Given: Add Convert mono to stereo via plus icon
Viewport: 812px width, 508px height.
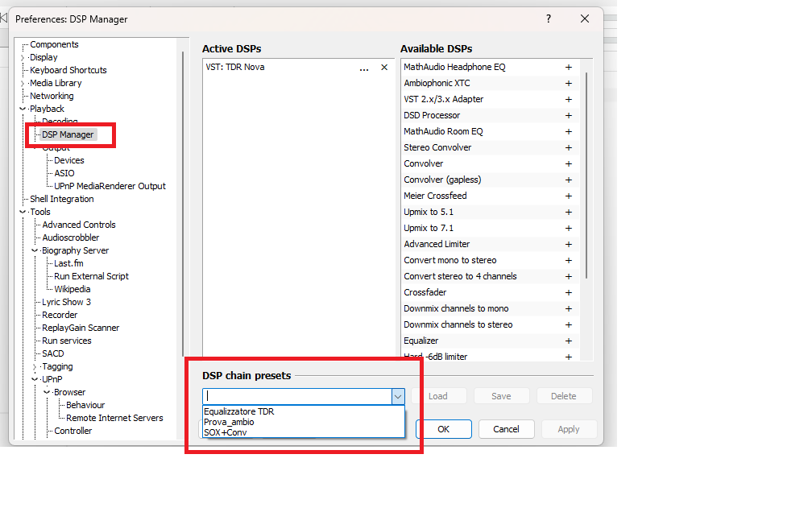Looking at the screenshot, I should click(568, 260).
